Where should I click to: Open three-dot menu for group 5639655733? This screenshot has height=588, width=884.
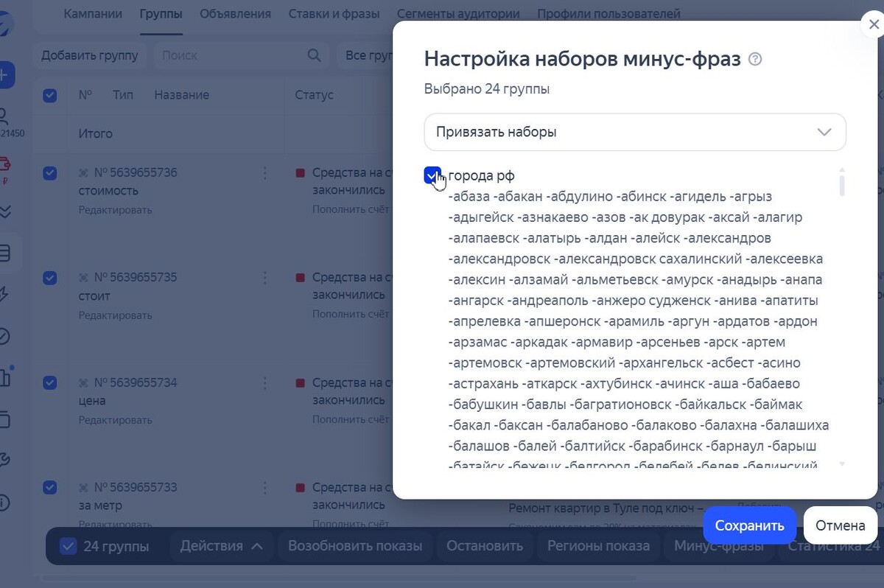click(x=264, y=488)
